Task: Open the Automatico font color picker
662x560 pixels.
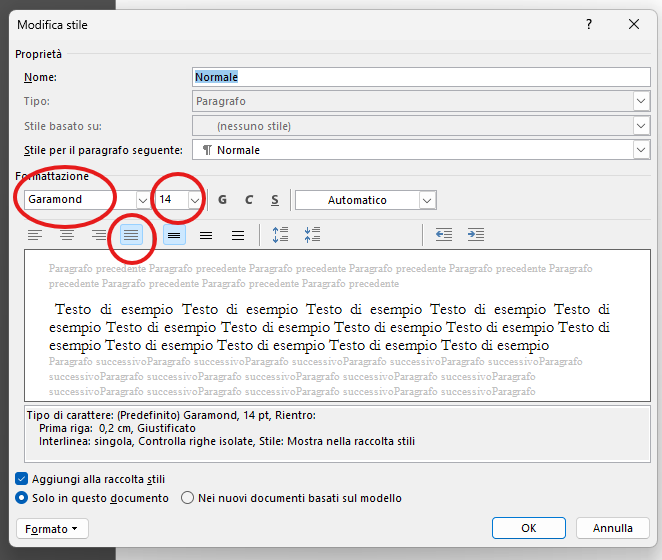Action: click(x=427, y=200)
